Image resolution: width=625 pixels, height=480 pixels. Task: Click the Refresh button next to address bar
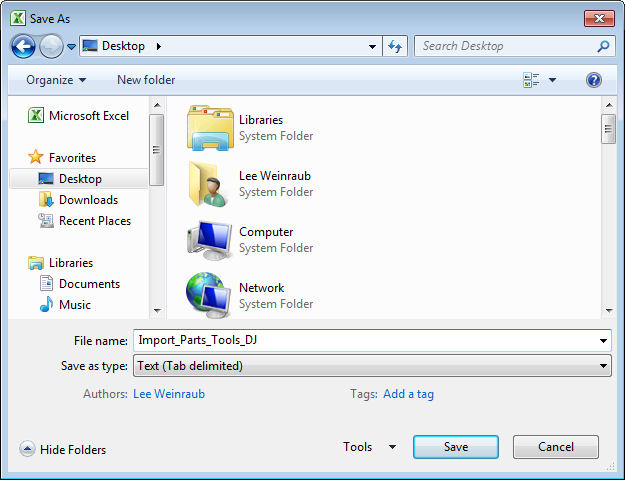(395, 46)
